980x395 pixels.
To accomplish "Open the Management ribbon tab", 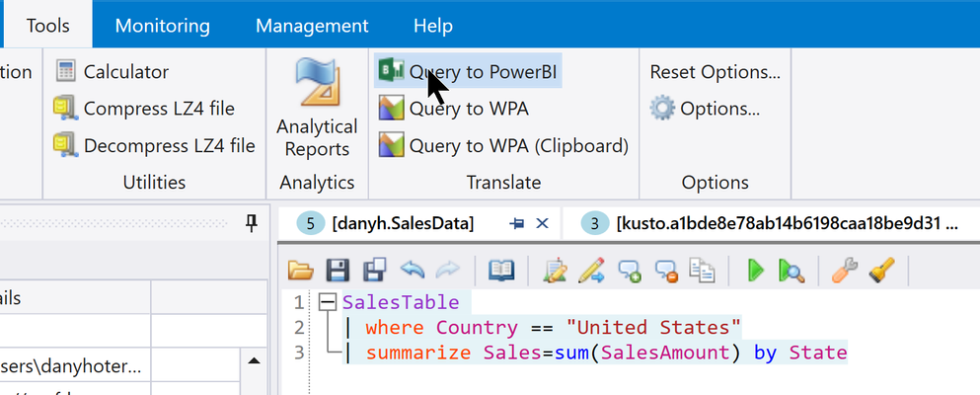I will (312, 26).
